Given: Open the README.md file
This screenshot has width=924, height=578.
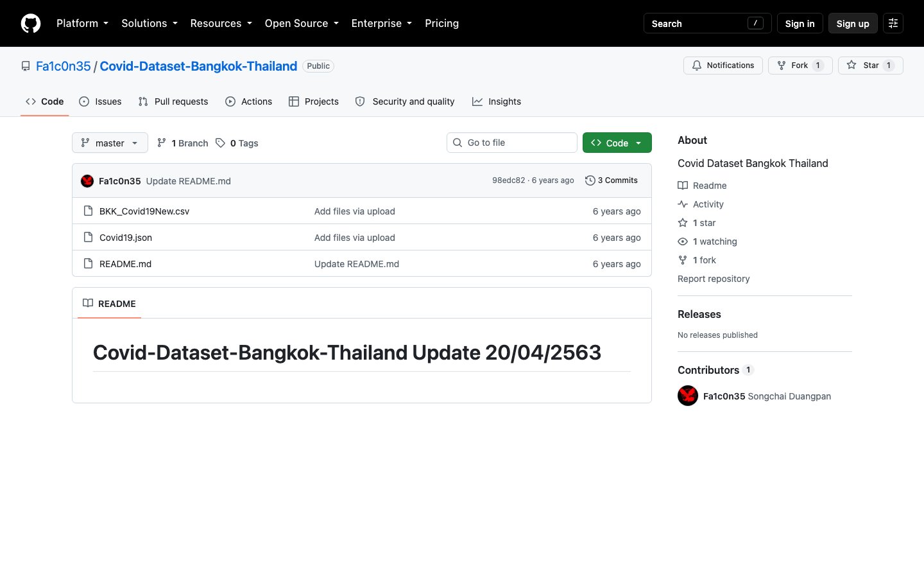Looking at the screenshot, I should pyautogui.click(x=126, y=263).
